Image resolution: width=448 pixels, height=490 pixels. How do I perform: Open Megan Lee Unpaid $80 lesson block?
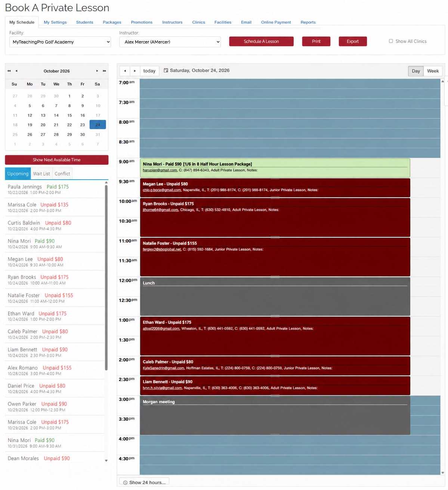coord(275,187)
